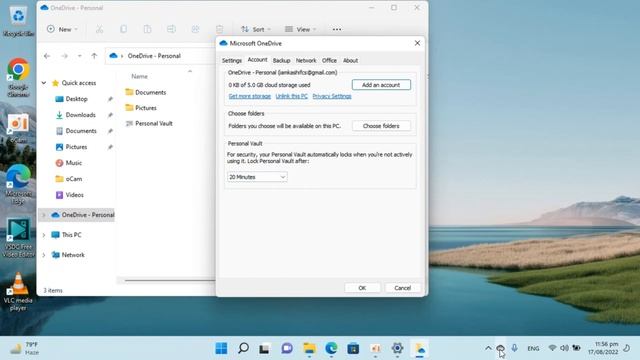The width and height of the screenshot is (640, 360).
Task: Select oCam folder in navigation pane
Action: (x=73, y=179)
